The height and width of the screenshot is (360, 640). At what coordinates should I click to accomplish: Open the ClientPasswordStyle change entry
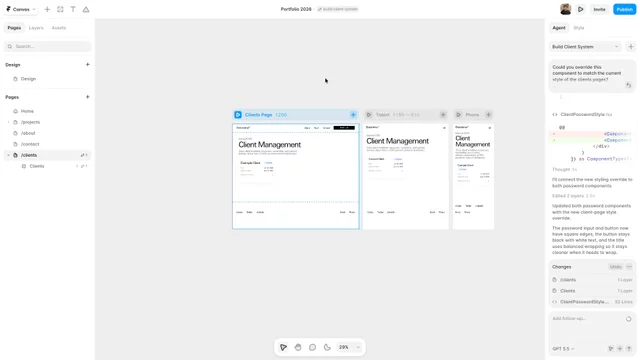592,302
